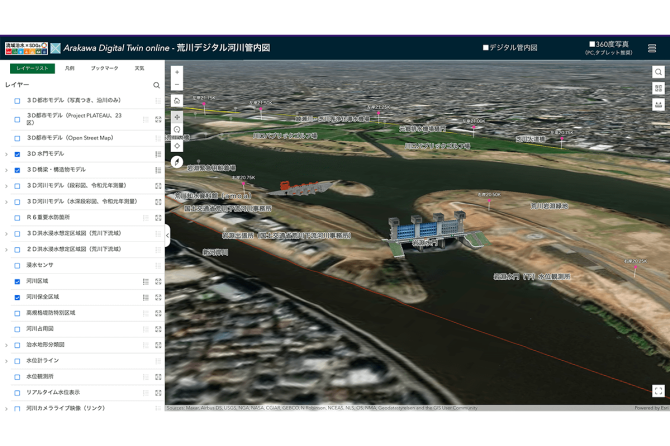The image size is (670, 446).
Task: Open the デジタル管内図 link
Action: point(510,47)
